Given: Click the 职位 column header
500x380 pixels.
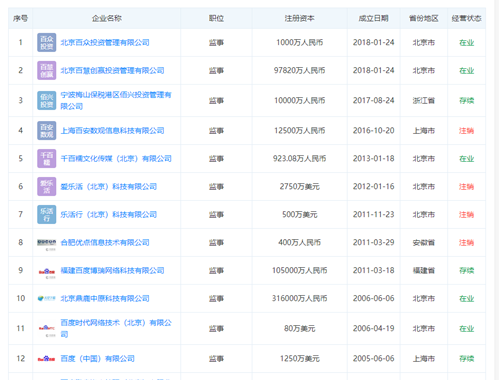Looking at the screenshot, I should click(216, 18).
